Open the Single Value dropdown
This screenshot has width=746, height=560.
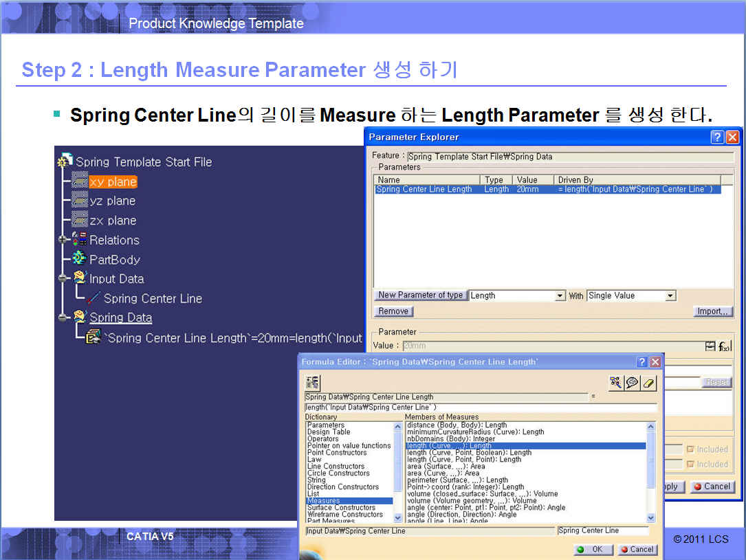coord(670,296)
